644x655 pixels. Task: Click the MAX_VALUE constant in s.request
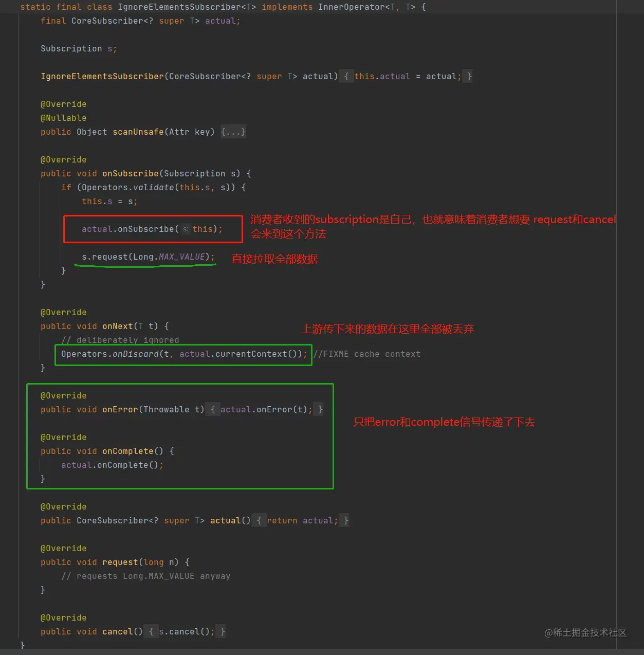tap(182, 257)
